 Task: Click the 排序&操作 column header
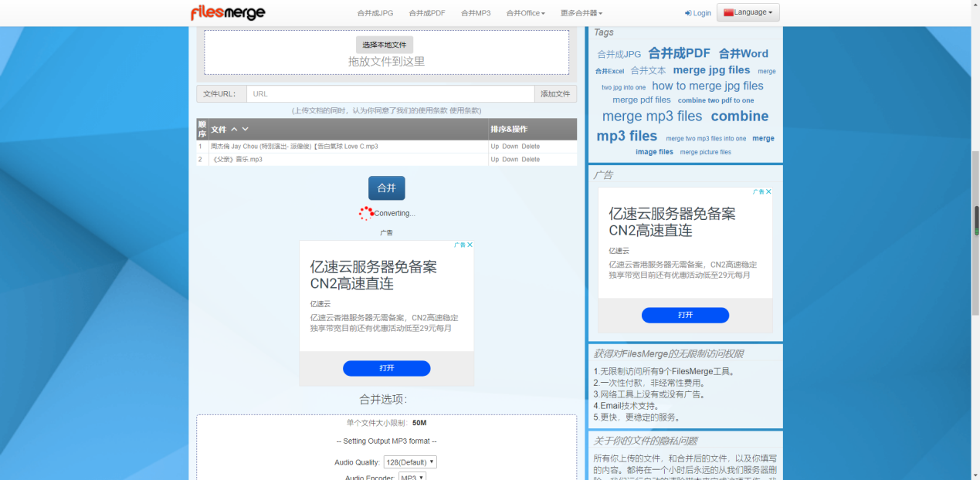click(x=509, y=129)
